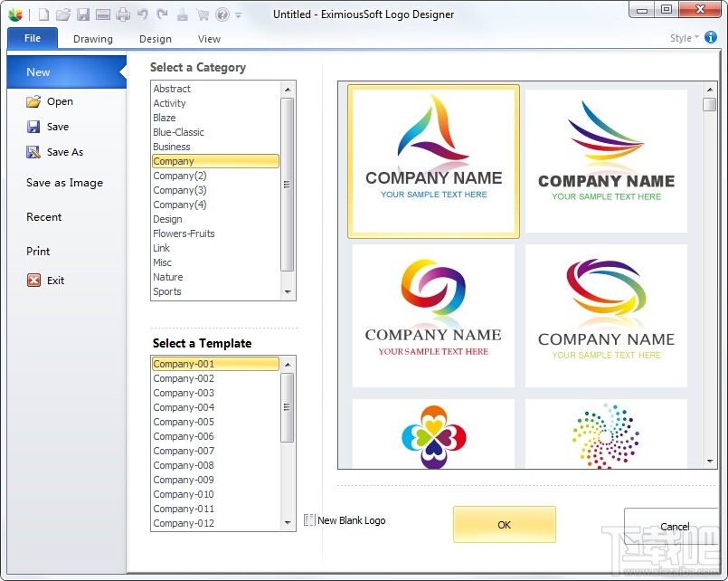Click the template list scroll down arrow
The image size is (728, 581).
point(288,523)
